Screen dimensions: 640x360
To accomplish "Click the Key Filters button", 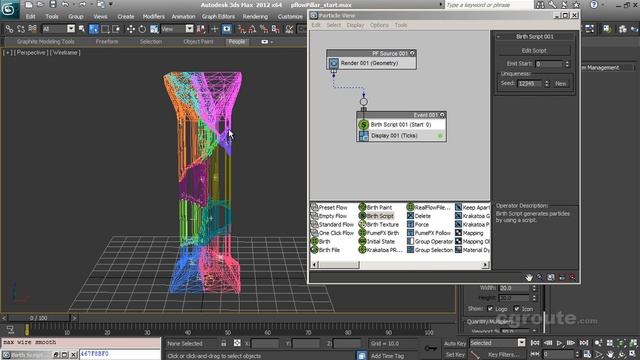I will (504, 355).
